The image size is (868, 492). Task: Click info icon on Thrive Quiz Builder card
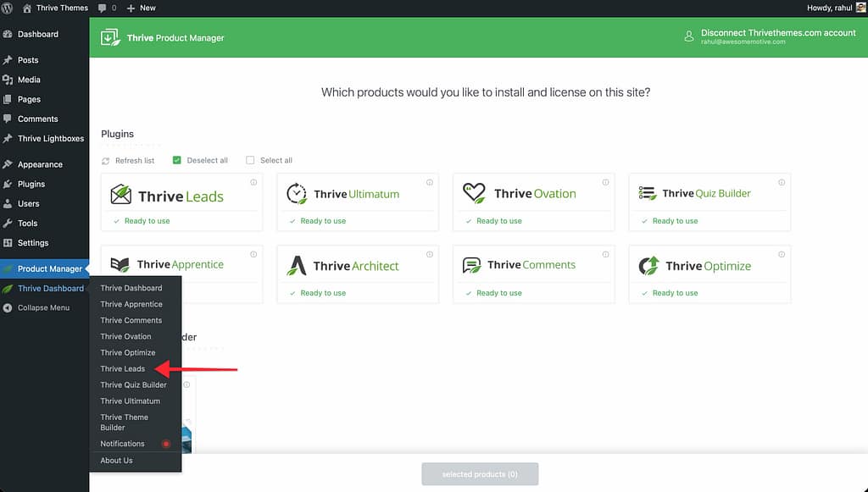pyautogui.click(x=782, y=183)
